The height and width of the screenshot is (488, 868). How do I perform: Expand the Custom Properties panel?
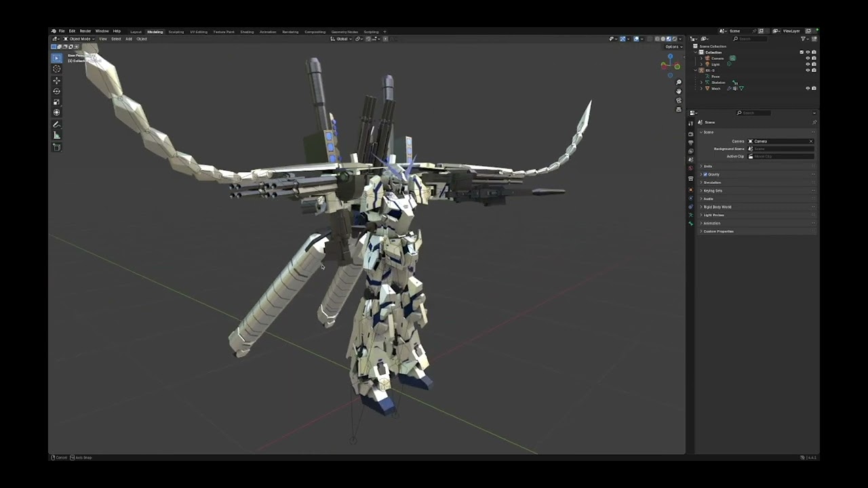pos(718,231)
